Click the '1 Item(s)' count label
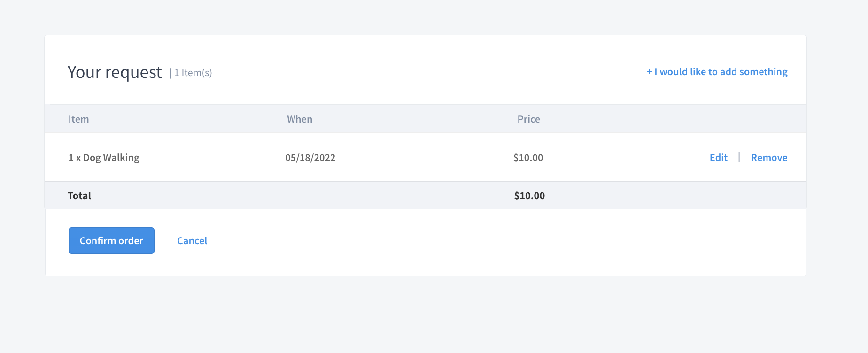Screen dimensions: 868x353 pos(193,73)
